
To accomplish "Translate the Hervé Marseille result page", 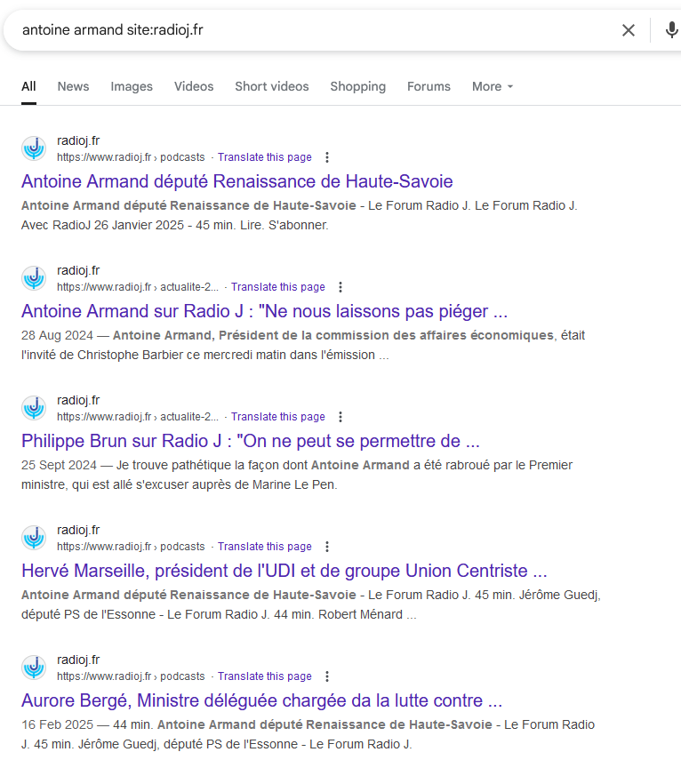I will click(265, 547).
